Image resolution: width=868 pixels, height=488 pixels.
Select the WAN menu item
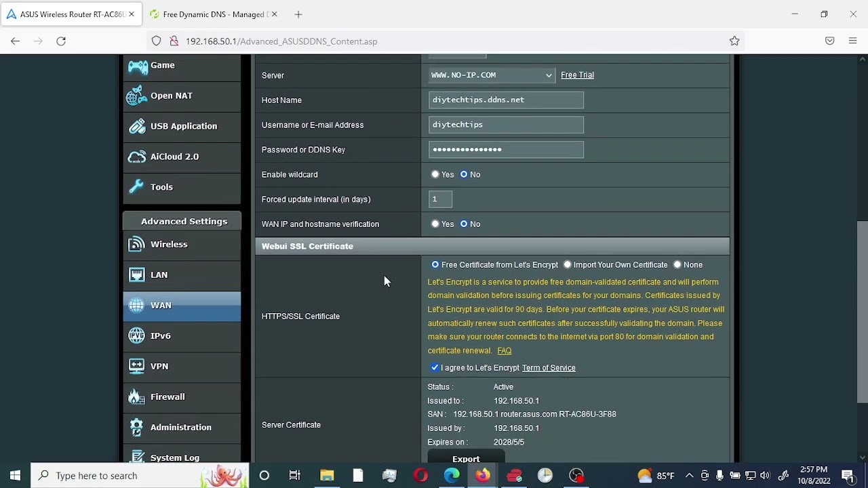click(182, 306)
